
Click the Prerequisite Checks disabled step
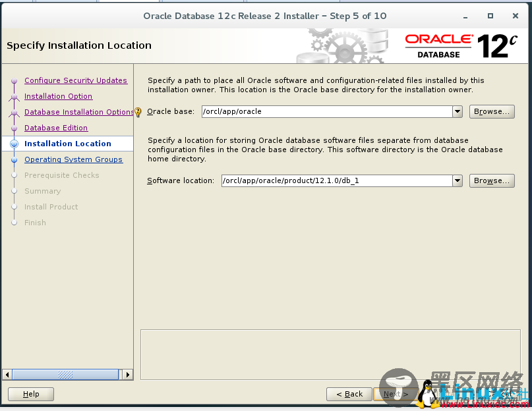(x=62, y=175)
